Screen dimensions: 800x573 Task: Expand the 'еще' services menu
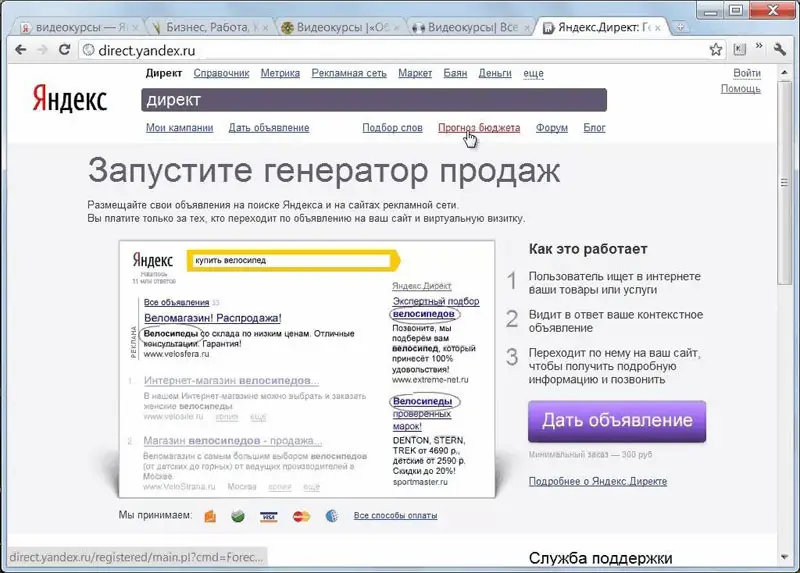533,73
